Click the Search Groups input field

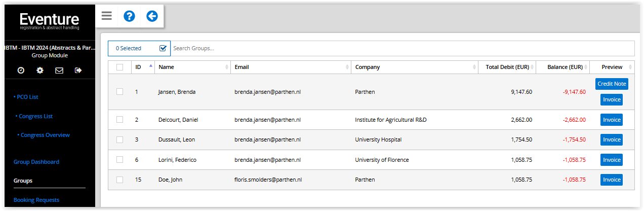[402, 48]
